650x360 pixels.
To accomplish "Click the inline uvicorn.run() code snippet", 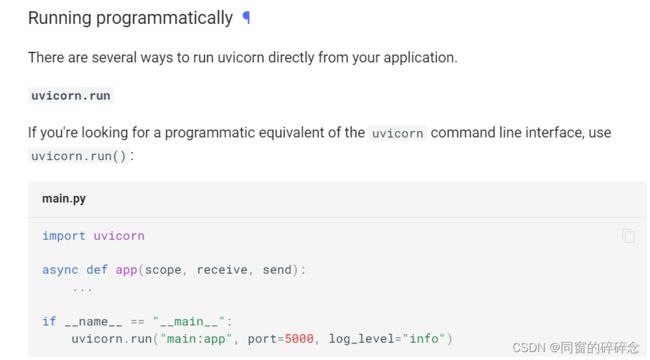I will (x=78, y=156).
